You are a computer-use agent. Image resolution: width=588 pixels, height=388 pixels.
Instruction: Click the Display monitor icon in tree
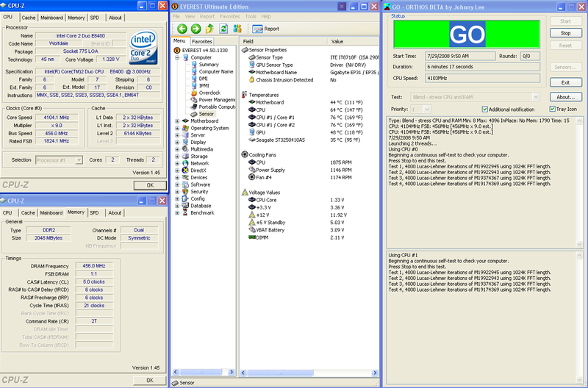point(185,142)
